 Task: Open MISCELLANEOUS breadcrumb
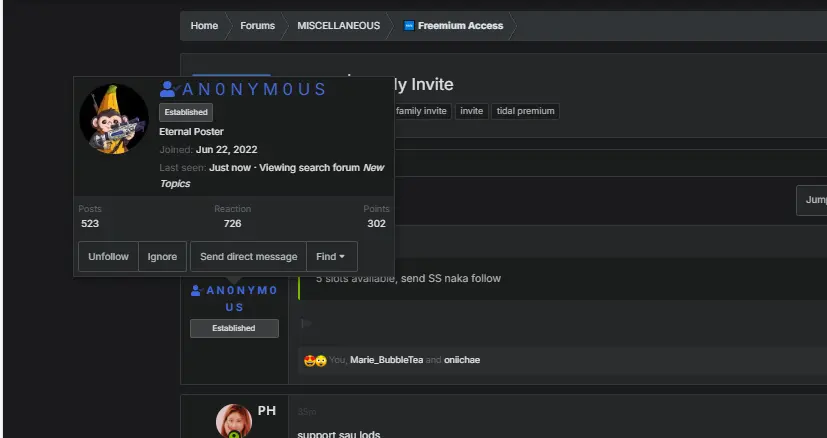(339, 26)
